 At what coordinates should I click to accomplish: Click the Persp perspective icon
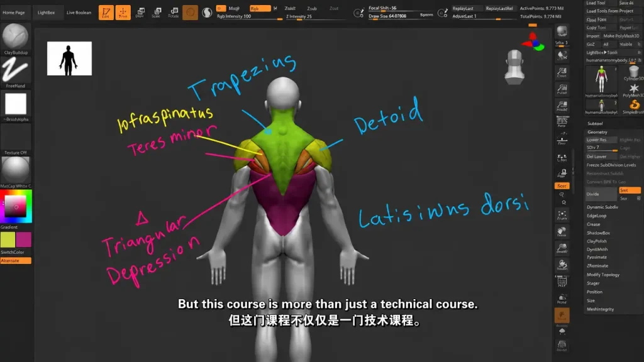[562, 122]
